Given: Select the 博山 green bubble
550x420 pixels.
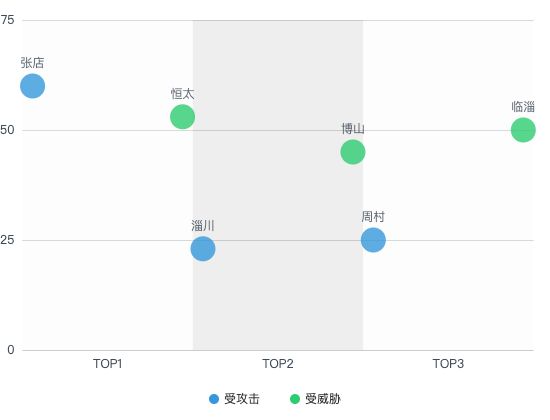Looking at the screenshot, I should pos(353,152).
